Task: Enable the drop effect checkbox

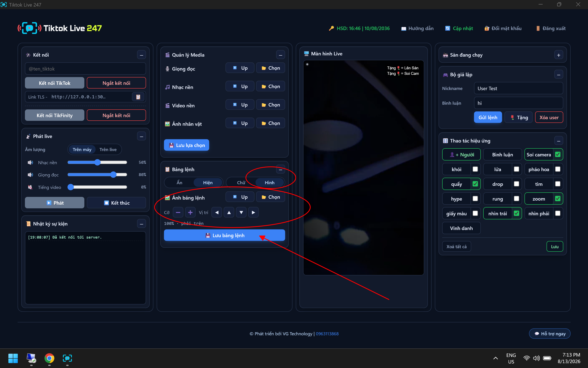Action: 517,184
